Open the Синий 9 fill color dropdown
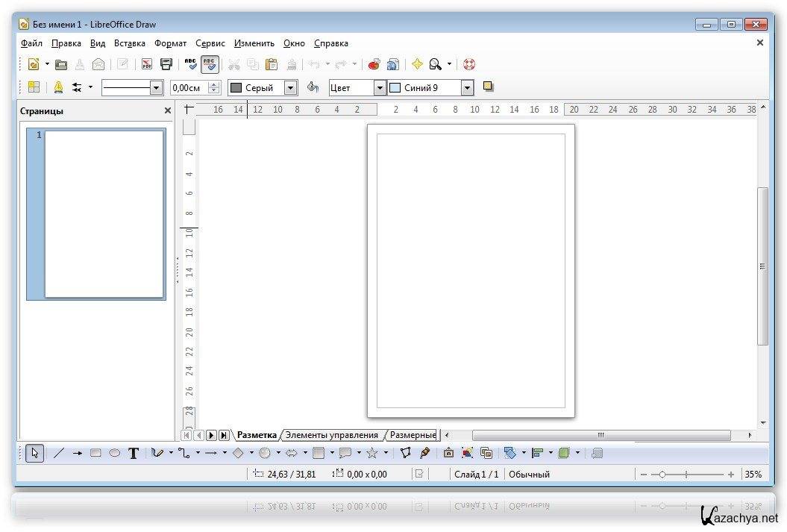The image size is (787, 532). tap(467, 87)
